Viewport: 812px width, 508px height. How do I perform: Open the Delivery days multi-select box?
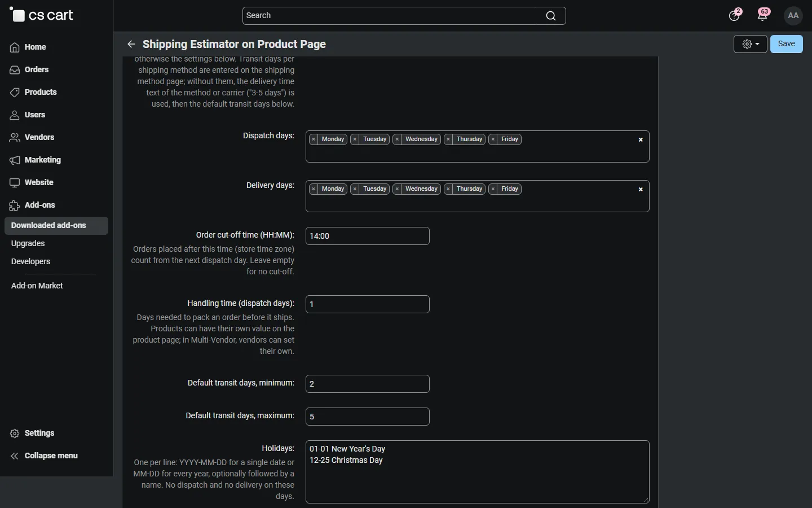point(478,196)
